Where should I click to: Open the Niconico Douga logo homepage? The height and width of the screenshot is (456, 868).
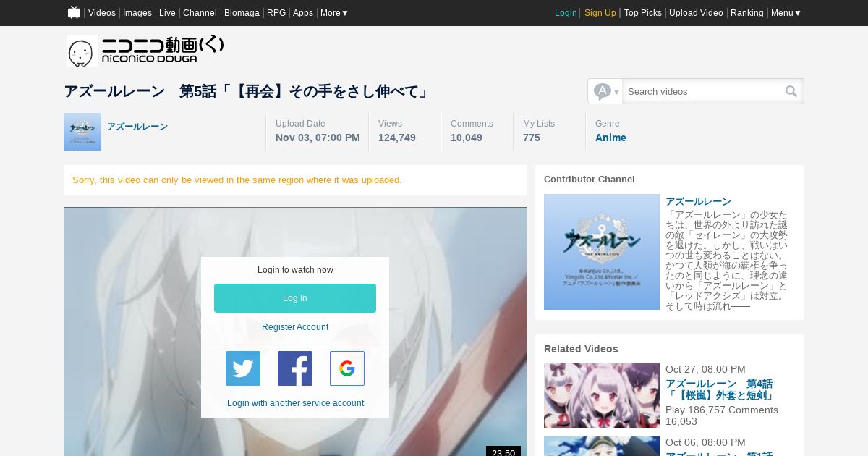(145, 51)
